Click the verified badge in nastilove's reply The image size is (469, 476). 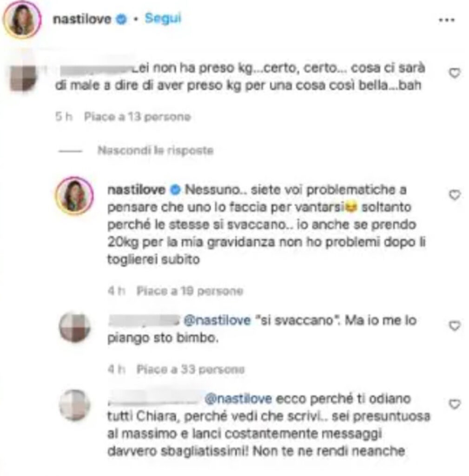(175, 190)
